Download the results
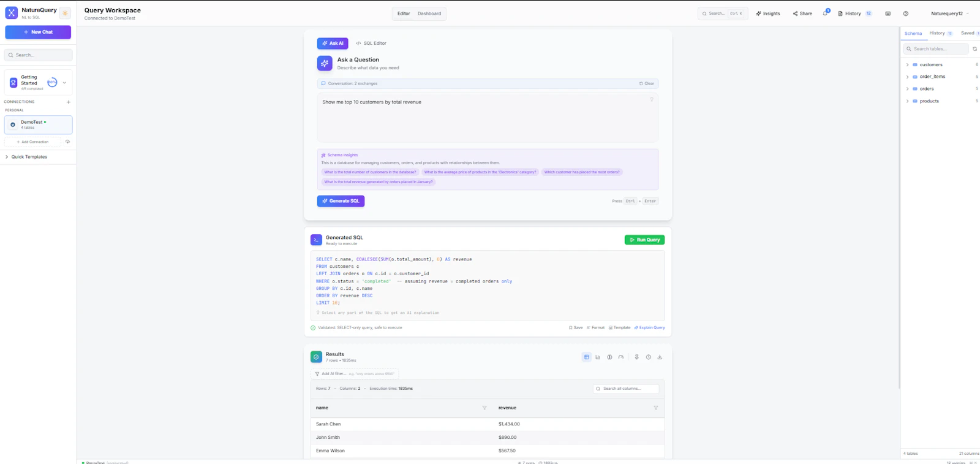 pyautogui.click(x=660, y=357)
